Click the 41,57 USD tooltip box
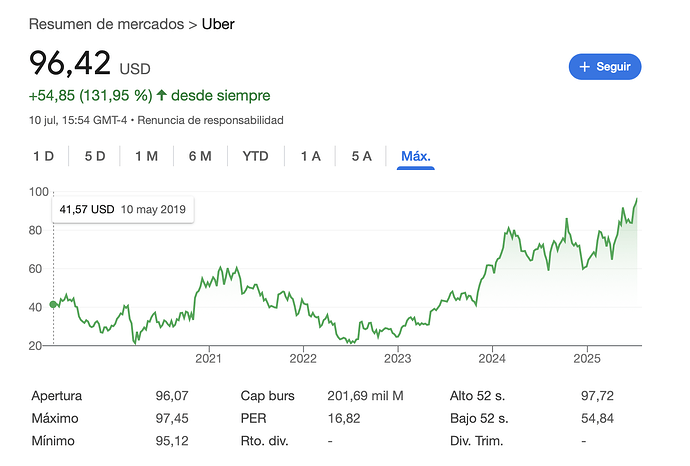This screenshot has width=690, height=466. 123,209
